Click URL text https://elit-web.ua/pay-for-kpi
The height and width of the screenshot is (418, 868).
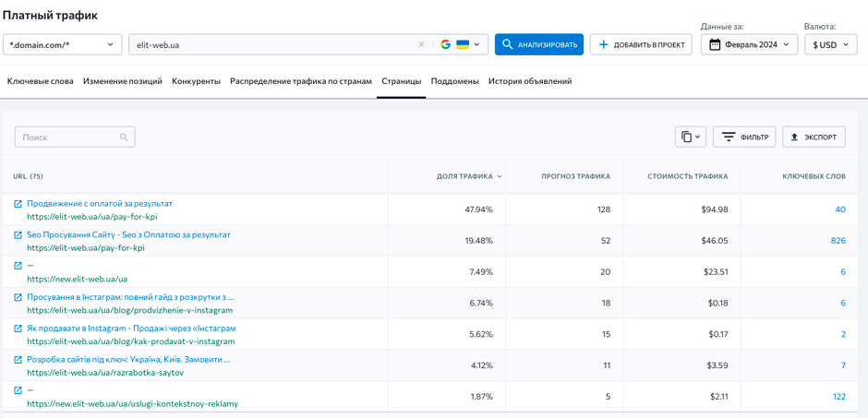(x=86, y=248)
